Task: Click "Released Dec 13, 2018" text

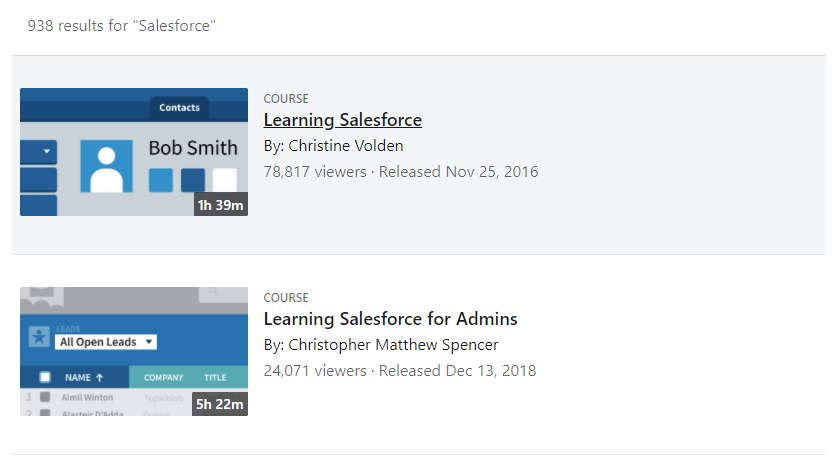Action: click(x=457, y=371)
